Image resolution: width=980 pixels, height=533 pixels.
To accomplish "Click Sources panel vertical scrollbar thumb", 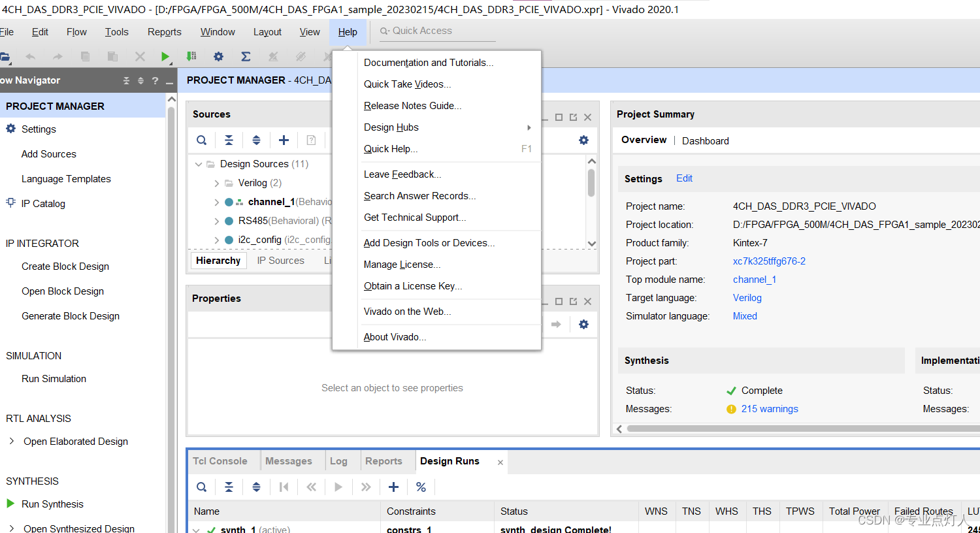I will [591, 183].
